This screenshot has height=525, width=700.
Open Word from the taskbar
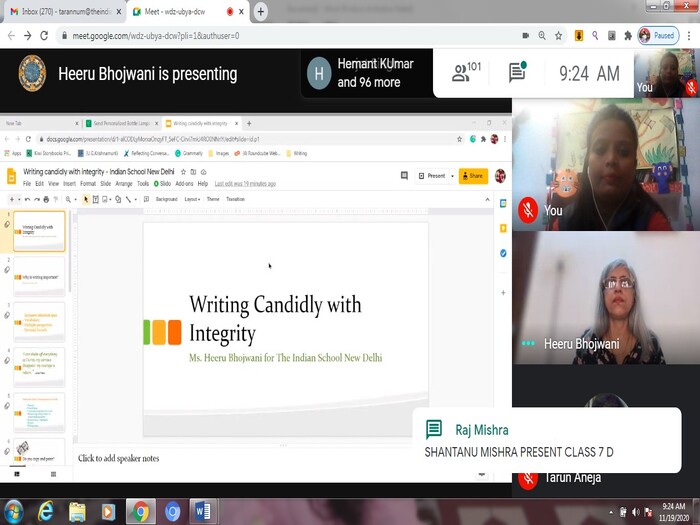(203, 512)
